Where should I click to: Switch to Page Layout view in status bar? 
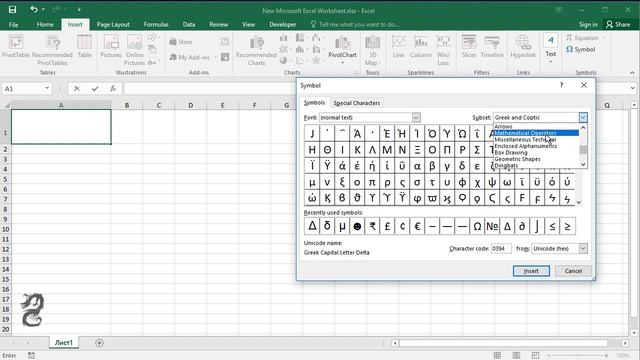[x=516, y=356]
